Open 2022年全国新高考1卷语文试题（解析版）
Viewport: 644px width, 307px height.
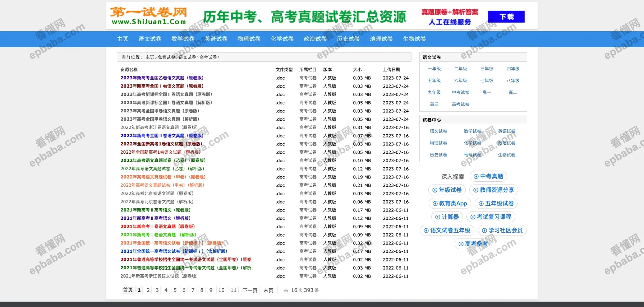[161, 152]
